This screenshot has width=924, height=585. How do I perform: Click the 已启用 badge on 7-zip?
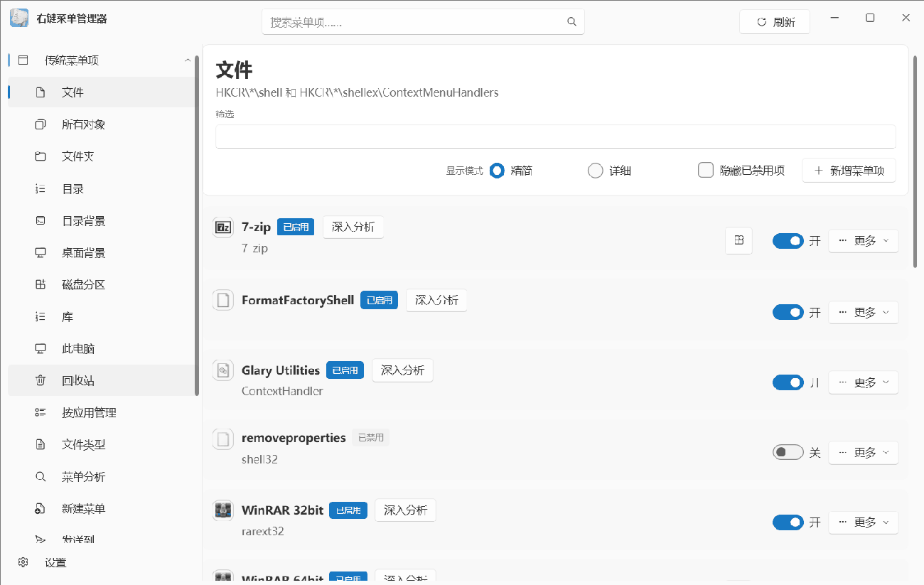(x=296, y=227)
